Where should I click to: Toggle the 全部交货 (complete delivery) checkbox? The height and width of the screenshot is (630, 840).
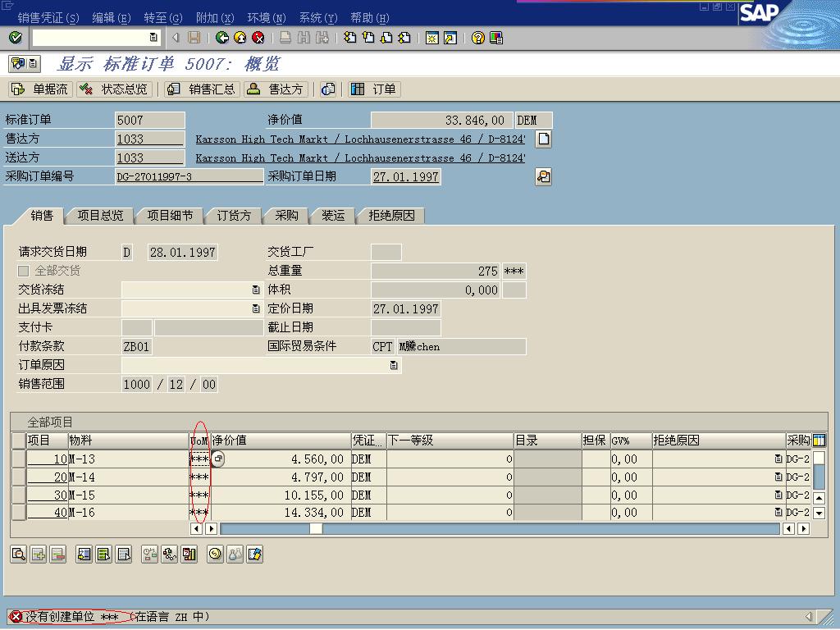(x=24, y=271)
